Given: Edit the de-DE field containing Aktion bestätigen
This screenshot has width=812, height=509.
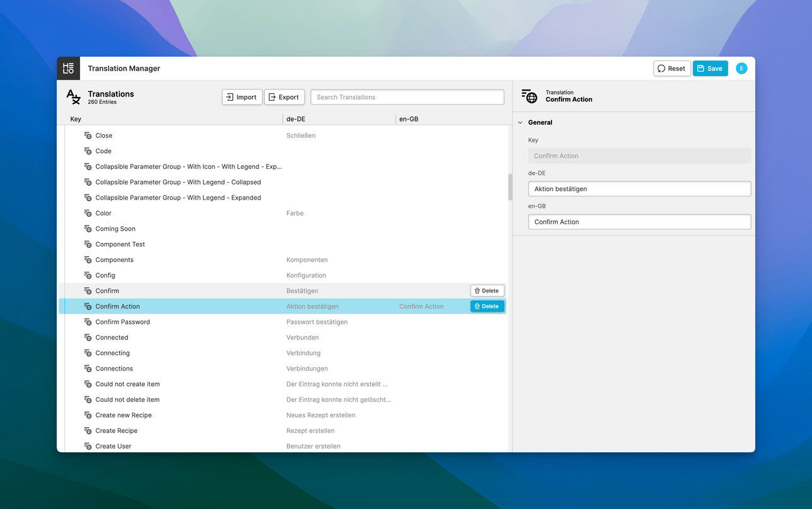Looking at the screenshot, I should point(639,189).
